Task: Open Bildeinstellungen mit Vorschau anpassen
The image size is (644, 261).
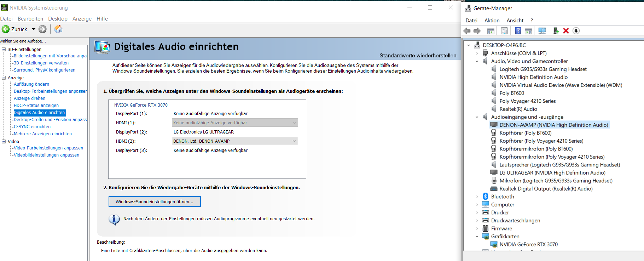Action: [50, 56]
